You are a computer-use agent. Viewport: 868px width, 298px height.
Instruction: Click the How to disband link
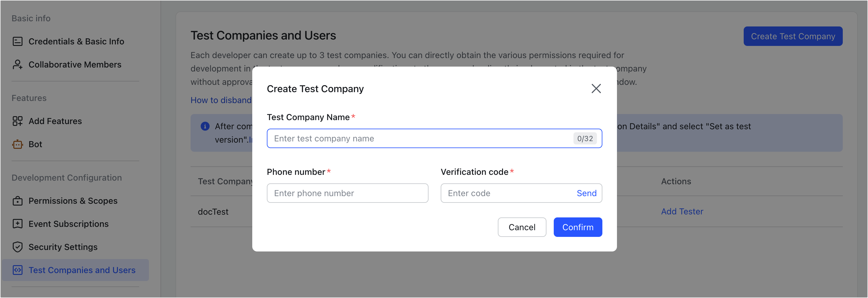click(221, 100)
